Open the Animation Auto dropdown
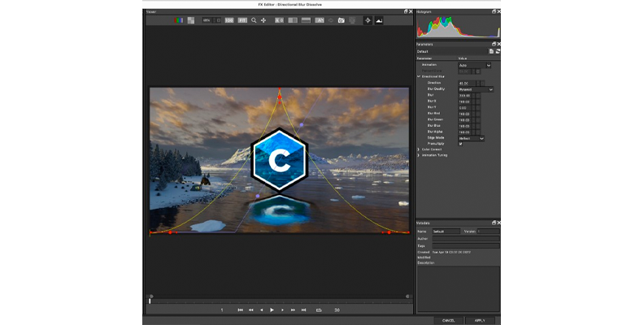Image resolution: width=644 pixels, height=325 pixels. click(x=475, y=65)
